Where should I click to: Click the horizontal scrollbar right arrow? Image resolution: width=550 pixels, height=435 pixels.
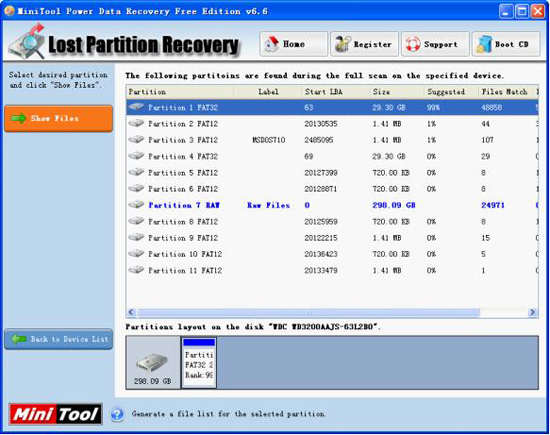tap(532, 312)
